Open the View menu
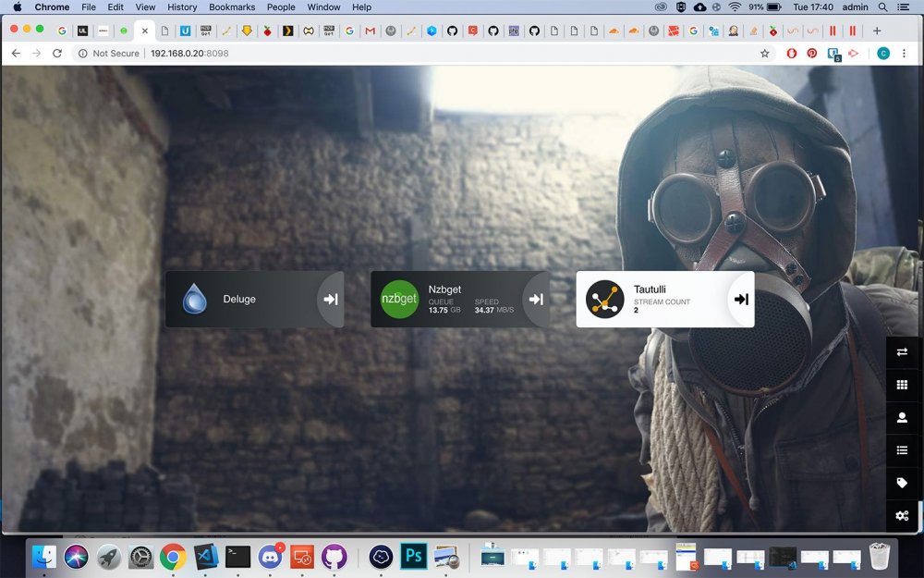The height and width of the screenshot is (578, 924). pos(145,7)
